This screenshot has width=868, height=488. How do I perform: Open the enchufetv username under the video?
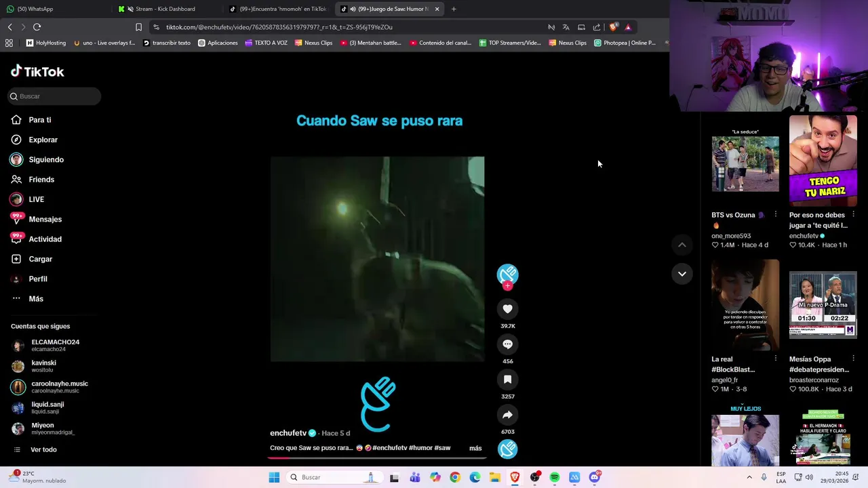click(x=288, y=433)
